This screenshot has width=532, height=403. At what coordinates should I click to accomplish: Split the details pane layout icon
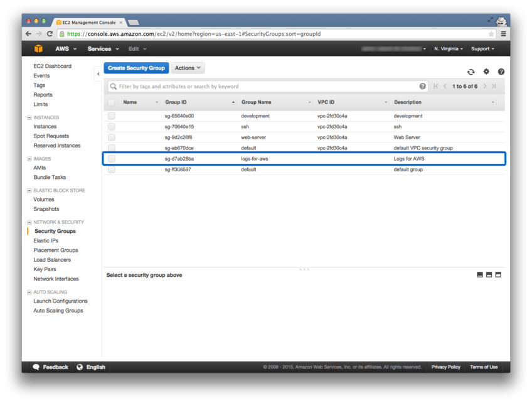point(489,275)
